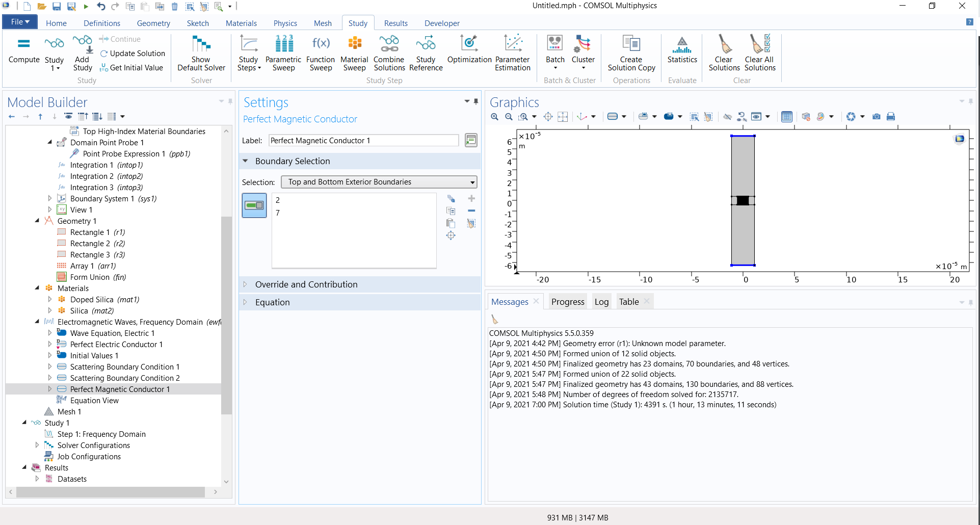Image resolution: width=980 pixels, height=525 pixels.
Task: Toggle the scene light button in Graphics toolbar
Action: (x=806, y=117)
